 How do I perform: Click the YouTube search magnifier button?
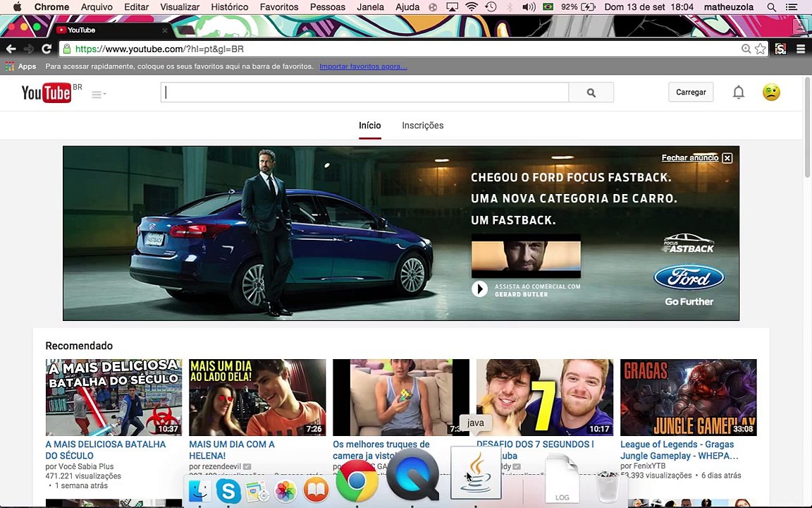(x=591, y=92)
